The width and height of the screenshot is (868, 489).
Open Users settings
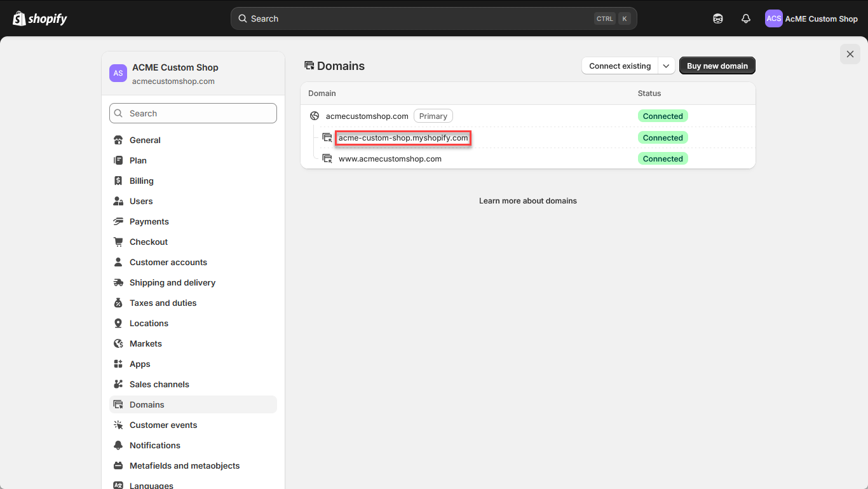pos(193,201)
